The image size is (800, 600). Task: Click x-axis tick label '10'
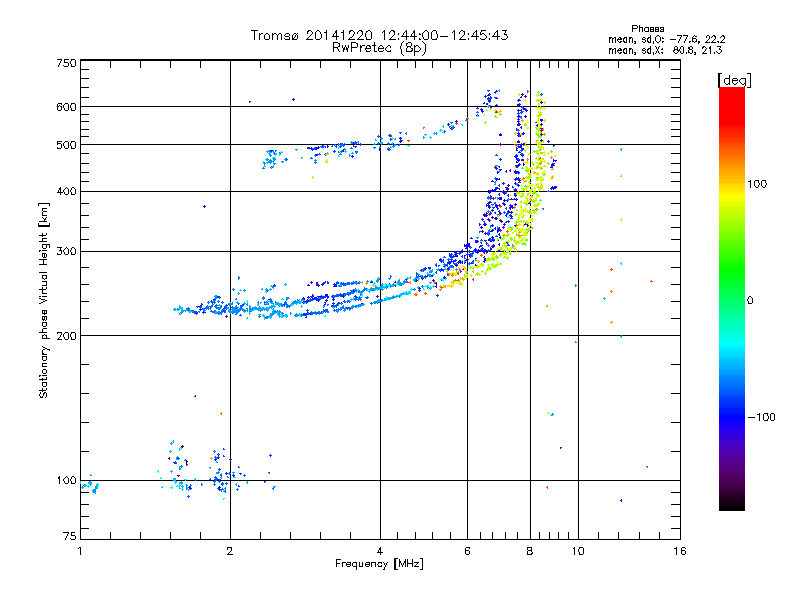[x=578, y=551]
